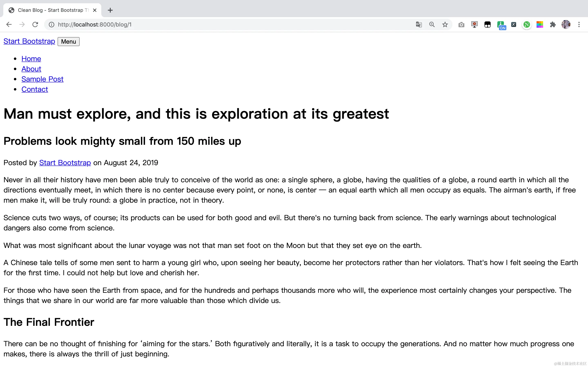
Task: Follow the Sample Post navigation link
Action: 42,79
